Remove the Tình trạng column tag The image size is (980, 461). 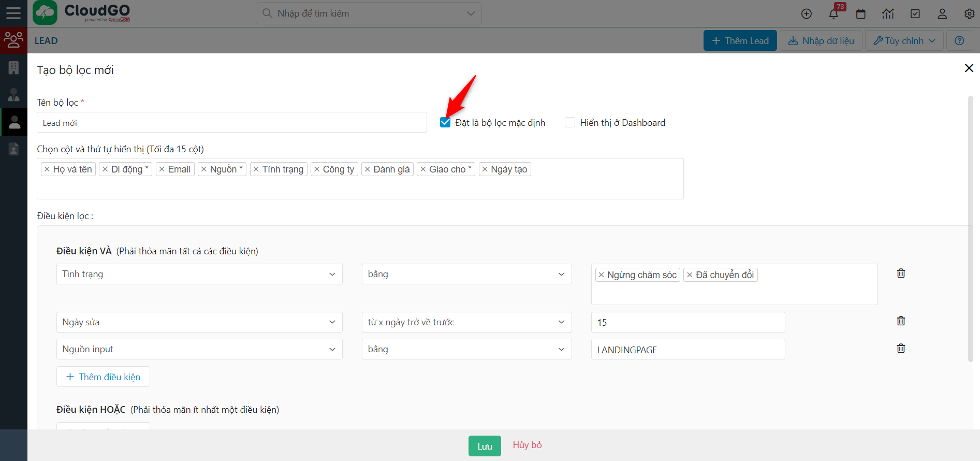(256, 169)
